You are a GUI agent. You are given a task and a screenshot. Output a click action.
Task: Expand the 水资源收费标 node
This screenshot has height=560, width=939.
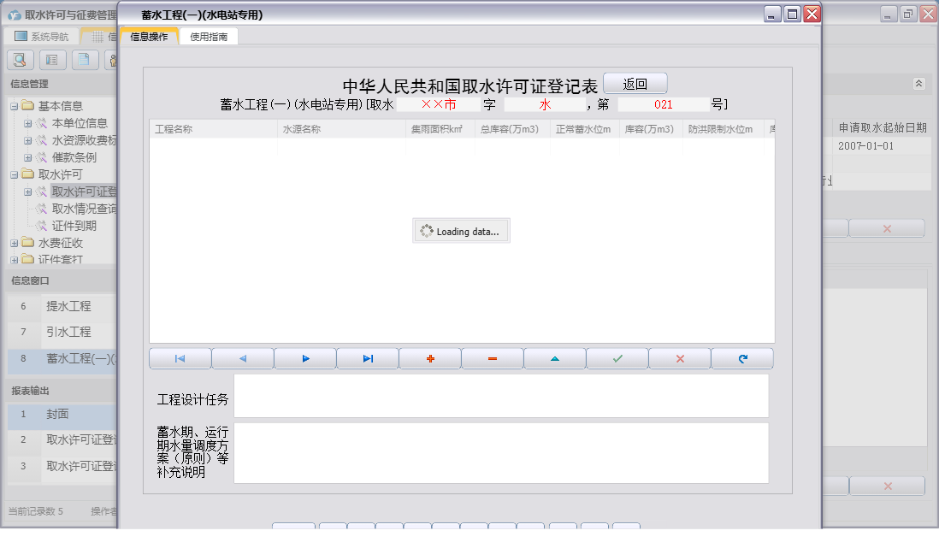(x=27, y=141)
